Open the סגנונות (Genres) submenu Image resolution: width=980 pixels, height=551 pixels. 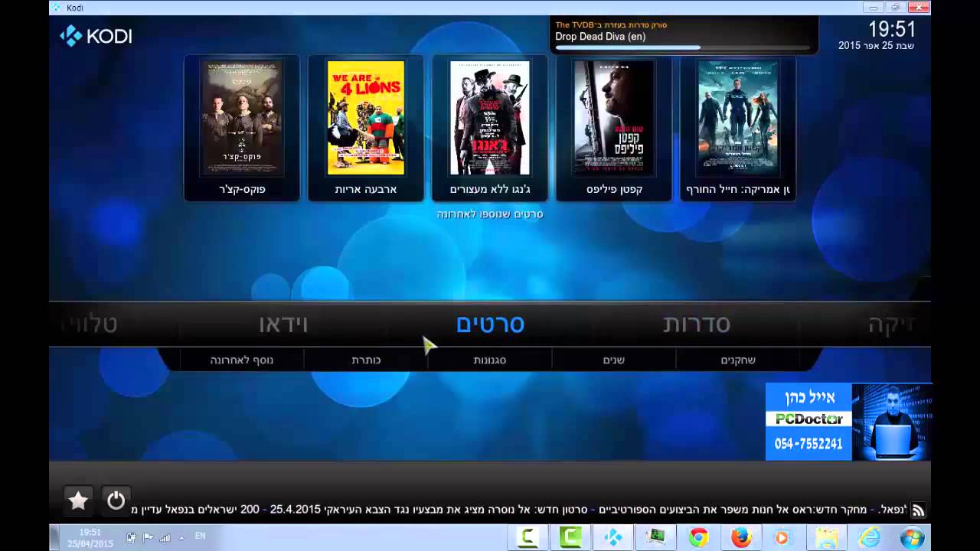pyautogui.click(x=490, y=360)
